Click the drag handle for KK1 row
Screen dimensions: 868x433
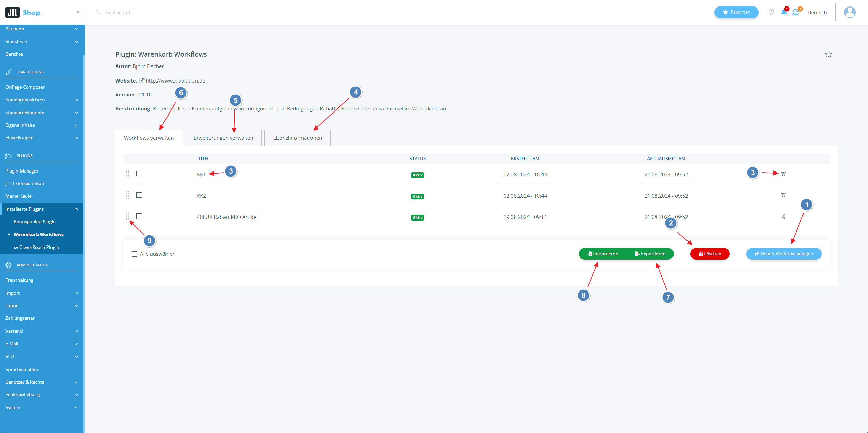(x=127, y=174)
